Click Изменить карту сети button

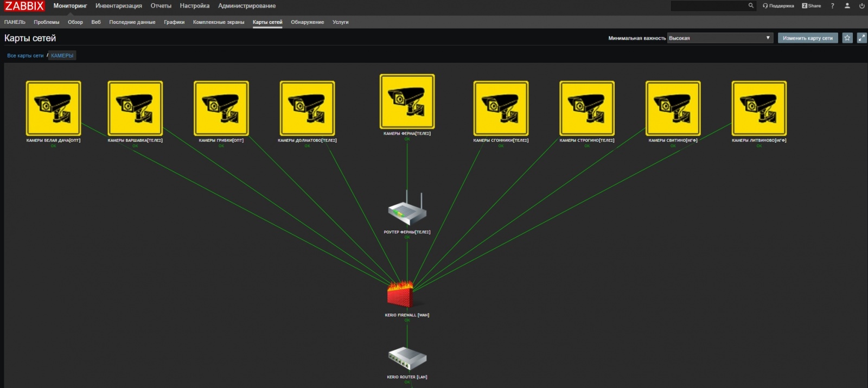coord(808,38)
